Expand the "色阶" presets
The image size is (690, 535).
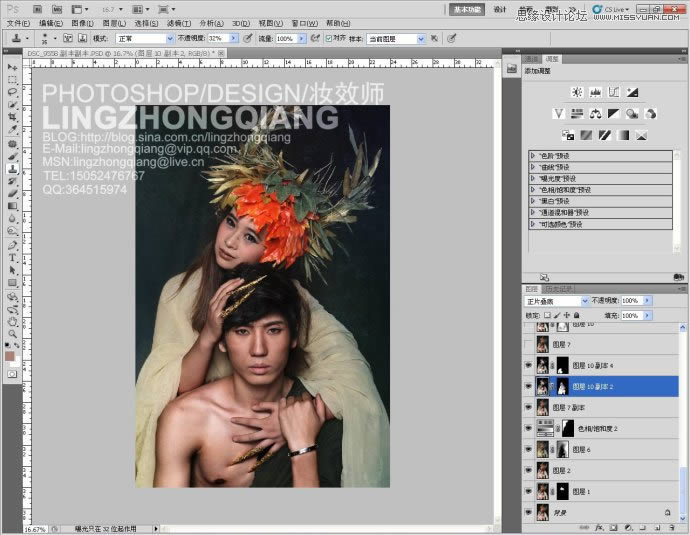[533, 156]
